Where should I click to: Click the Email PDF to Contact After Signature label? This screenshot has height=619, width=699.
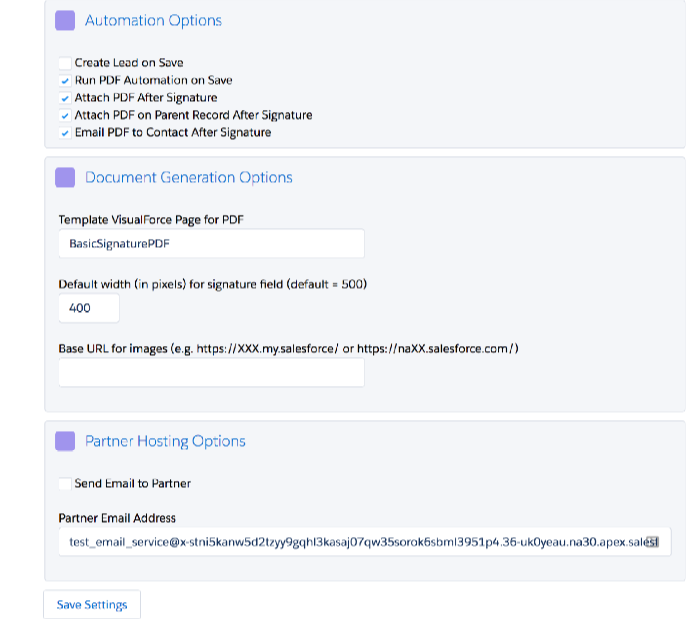point(173,133)
